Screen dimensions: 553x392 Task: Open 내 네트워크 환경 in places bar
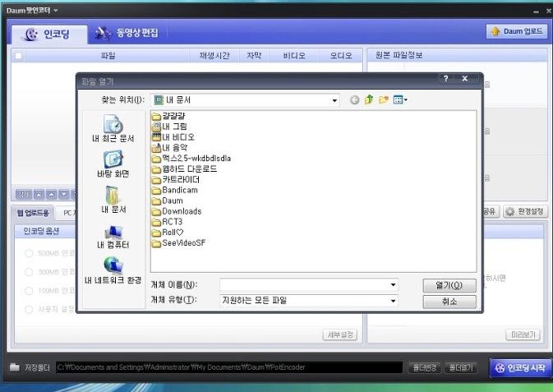pyautogui.click(x=113, y=270)
